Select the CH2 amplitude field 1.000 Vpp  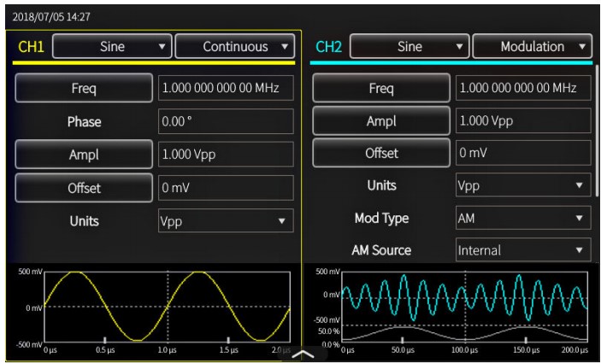[x=523, y=120]
